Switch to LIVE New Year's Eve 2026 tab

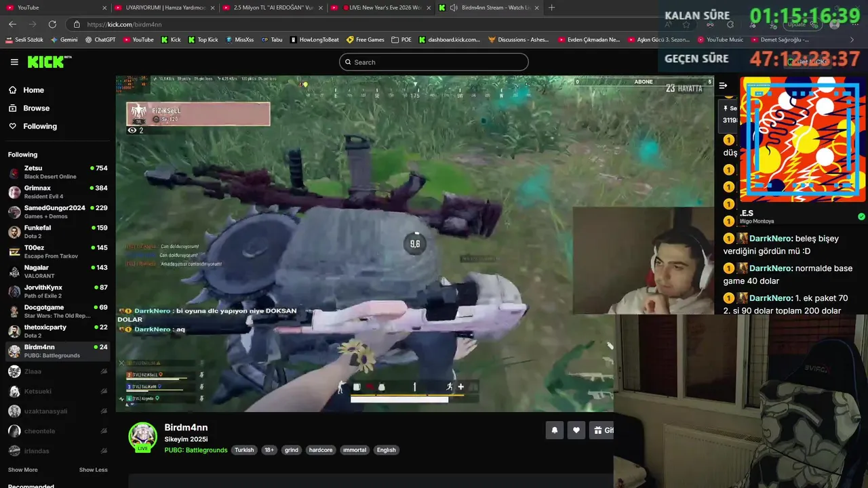click(x=380, y=7)
